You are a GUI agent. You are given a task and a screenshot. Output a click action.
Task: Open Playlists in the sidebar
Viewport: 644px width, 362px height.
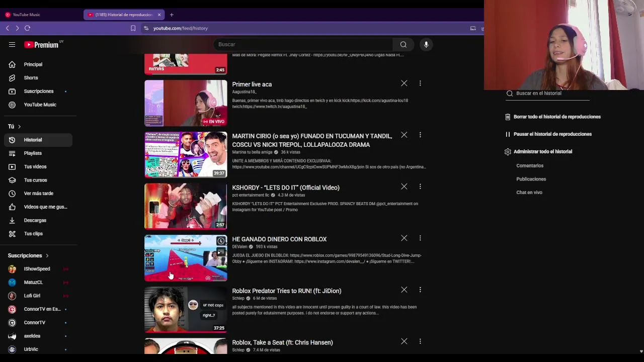coord(38,153)
